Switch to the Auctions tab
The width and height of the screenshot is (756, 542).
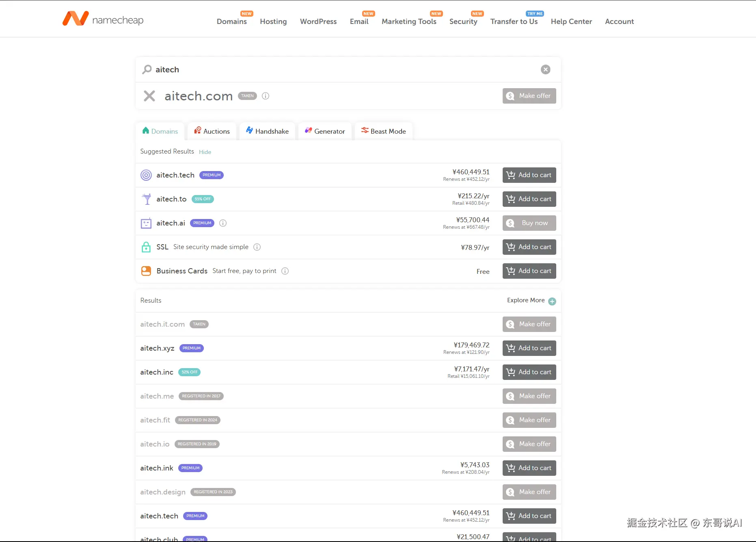(x=212, y=131)
